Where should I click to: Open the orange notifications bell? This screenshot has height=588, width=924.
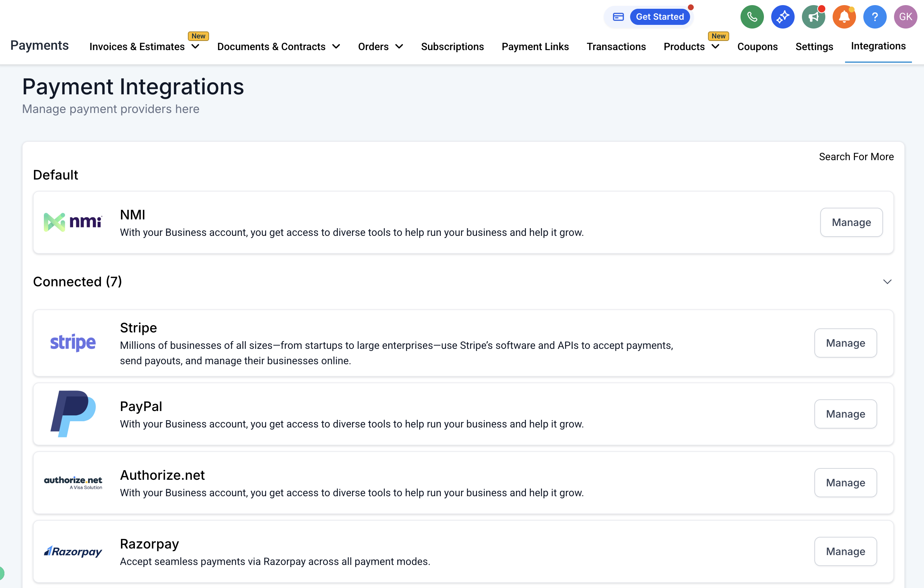(x=844, y=17)
